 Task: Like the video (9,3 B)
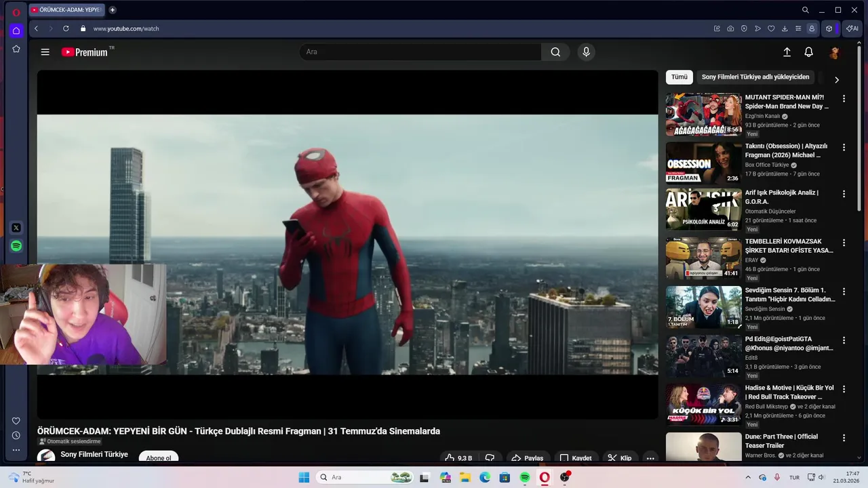(458, 458)
